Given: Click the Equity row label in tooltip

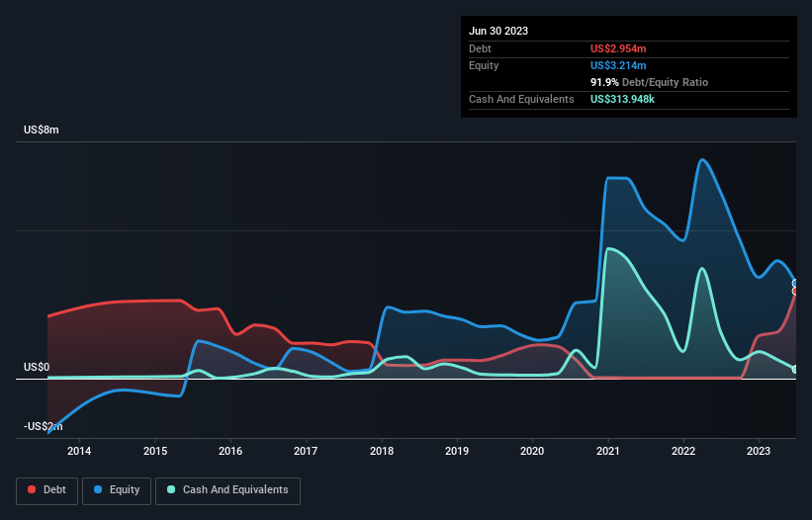Looking at the screenshot, I should click(484, 65).
